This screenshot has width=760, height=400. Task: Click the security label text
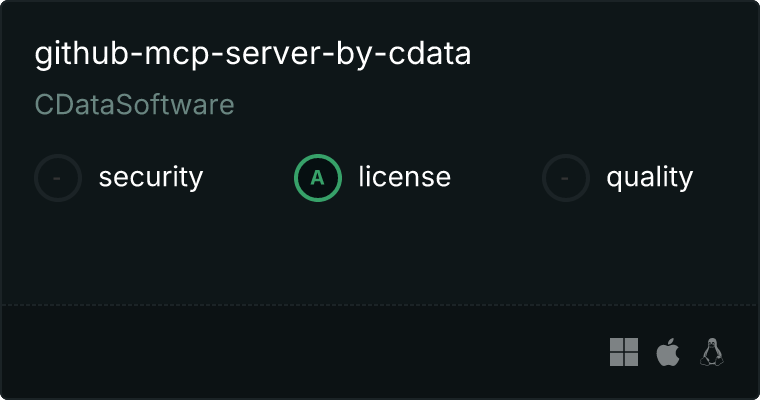coord(150,178)
